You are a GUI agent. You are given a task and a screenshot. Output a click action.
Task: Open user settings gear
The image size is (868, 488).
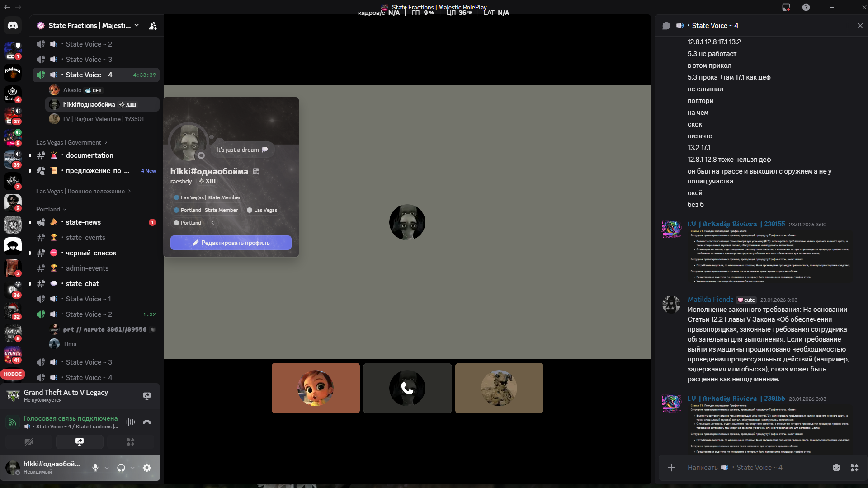[147, 468]
